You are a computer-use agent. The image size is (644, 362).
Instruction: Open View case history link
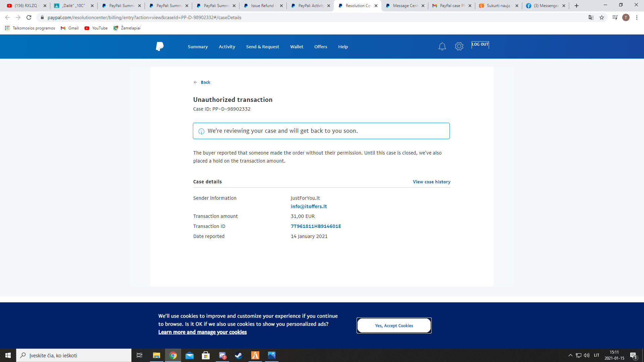(431, 182)
